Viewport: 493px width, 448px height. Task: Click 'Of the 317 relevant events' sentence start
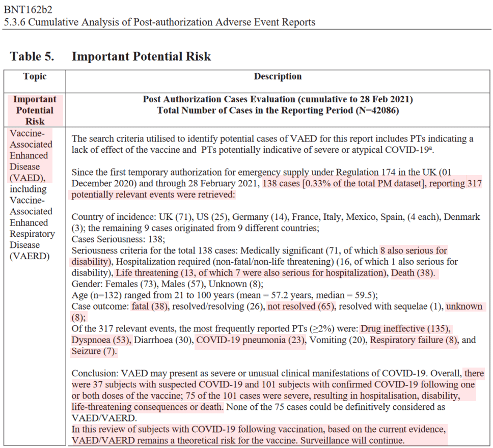tap(124, 328)
